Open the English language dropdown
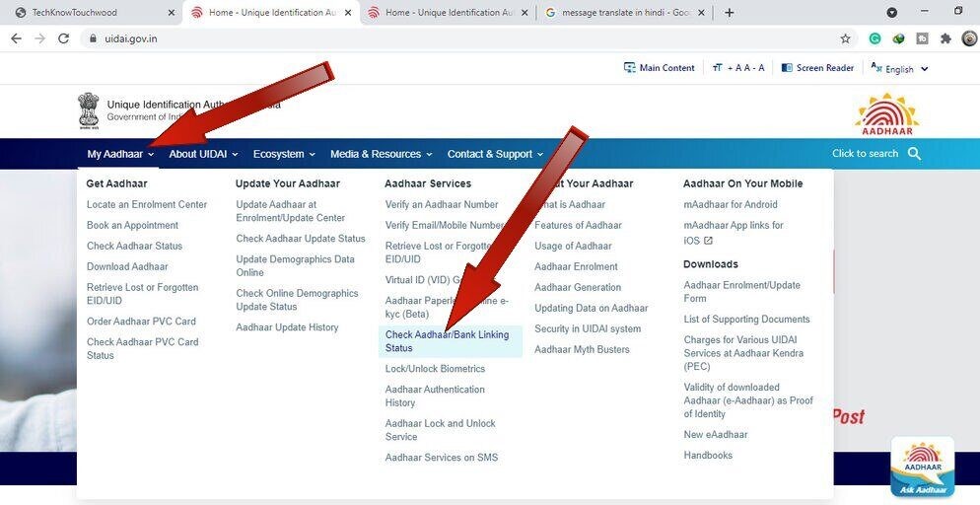The width and height of the screenshot is (980, 505). point(899,69)
